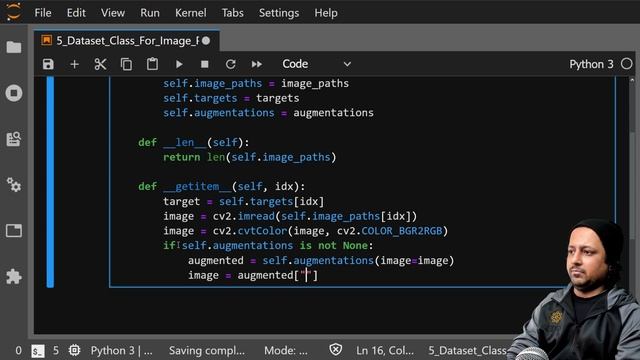Open the Settings menu
640x360 pixels.
pos(279,13)
